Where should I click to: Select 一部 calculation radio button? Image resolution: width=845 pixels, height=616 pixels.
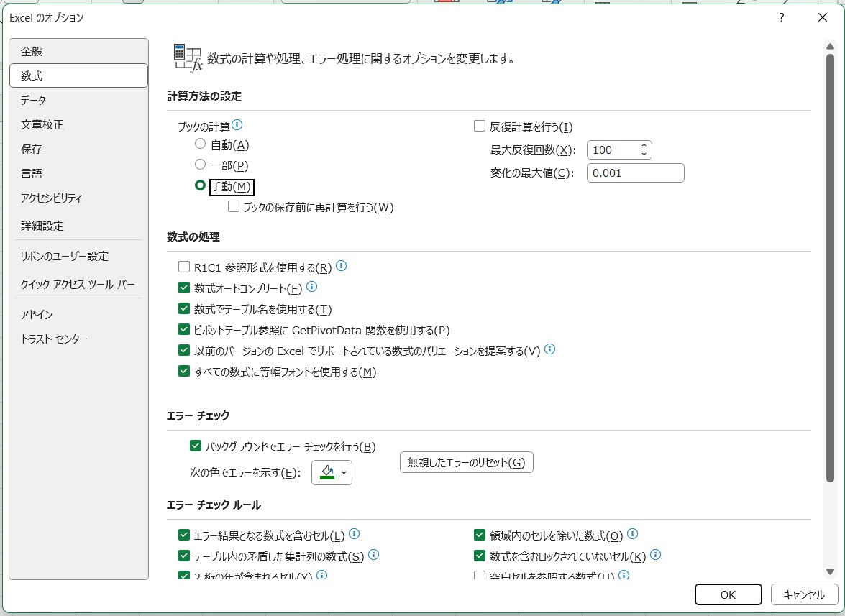pos(200,164)
